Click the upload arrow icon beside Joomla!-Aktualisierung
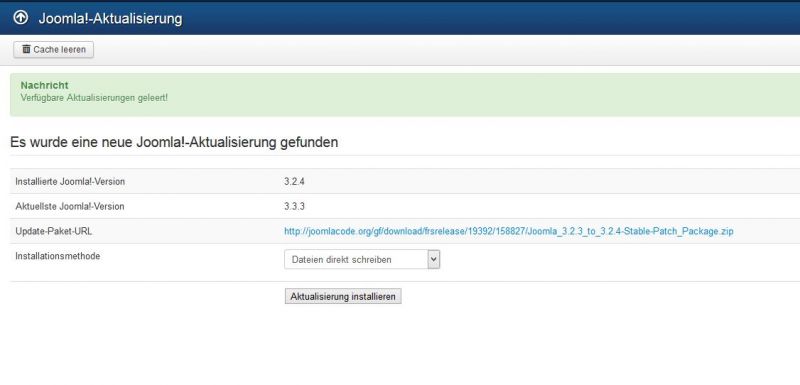Screen dimensions: 800x385 20,18
